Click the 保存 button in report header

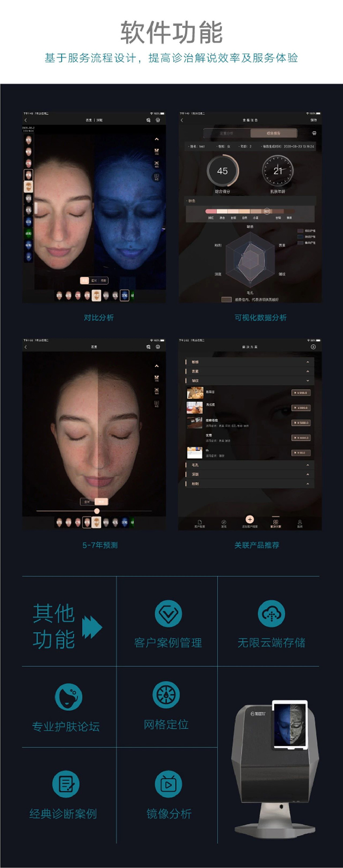(313, 120)
